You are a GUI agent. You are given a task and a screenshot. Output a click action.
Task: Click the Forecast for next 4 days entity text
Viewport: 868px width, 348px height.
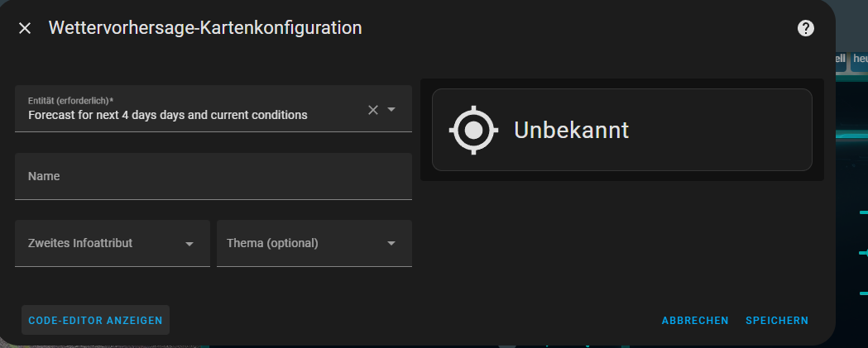pos(167,115)
